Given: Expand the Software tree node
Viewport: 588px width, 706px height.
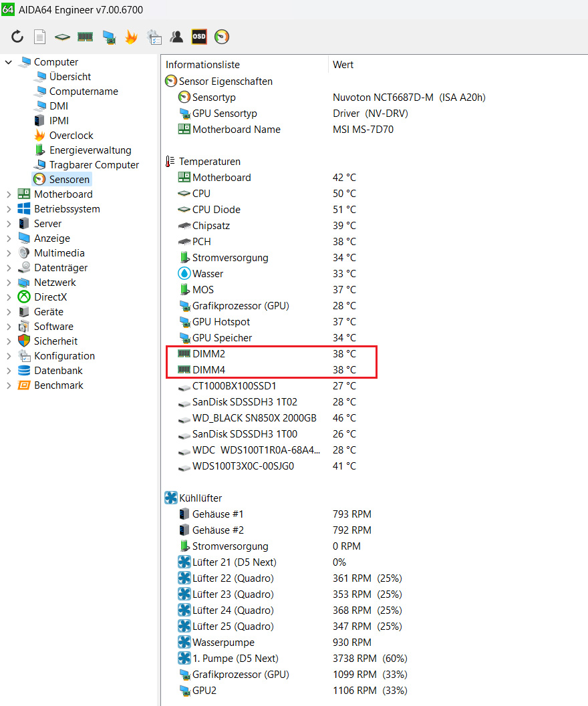Looking at the screenshot, I should tap(9, 327).
